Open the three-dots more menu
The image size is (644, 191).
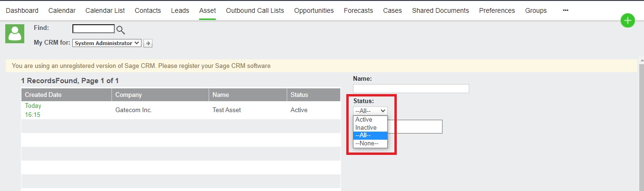tap(566, 10)
